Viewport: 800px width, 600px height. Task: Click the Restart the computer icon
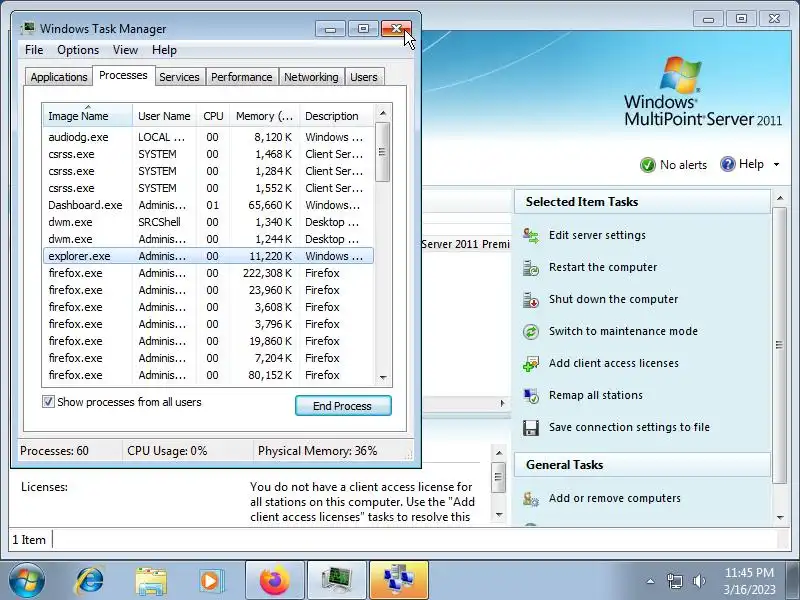point(531,268)
